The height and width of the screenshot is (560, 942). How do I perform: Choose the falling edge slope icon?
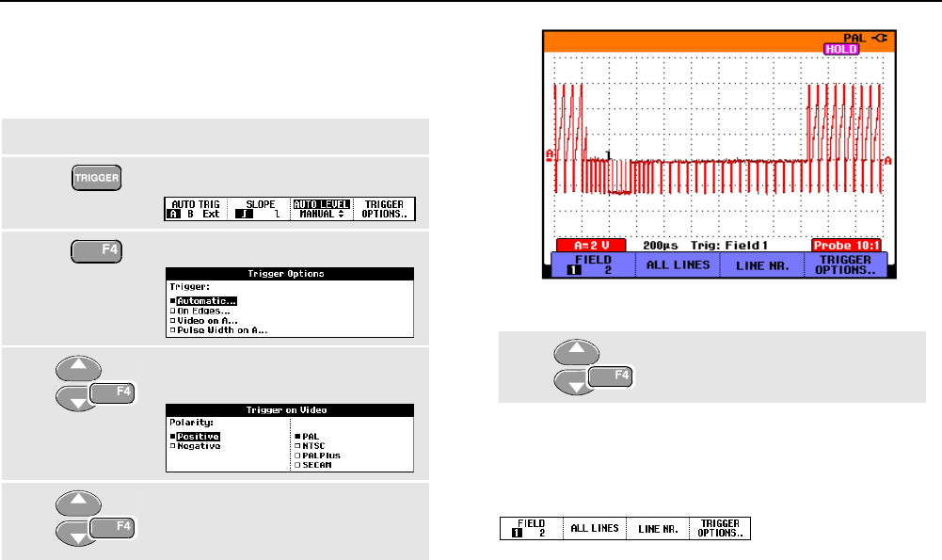(277, 214)
